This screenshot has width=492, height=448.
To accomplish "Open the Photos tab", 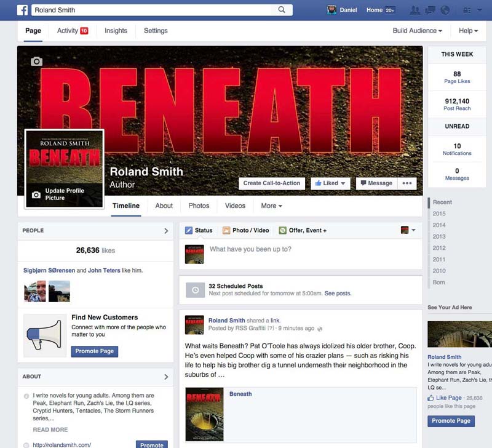I will [x=199, y=206].
